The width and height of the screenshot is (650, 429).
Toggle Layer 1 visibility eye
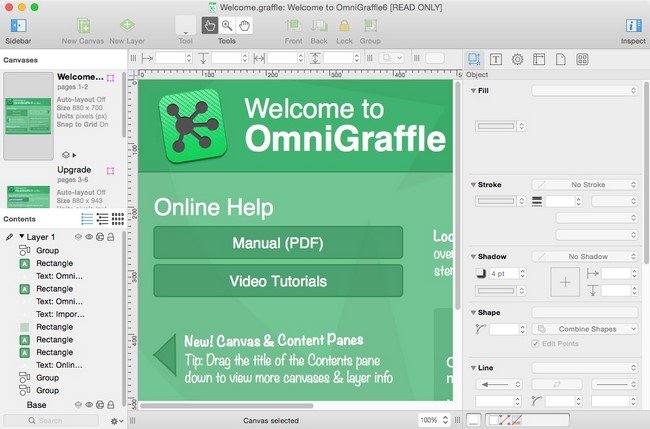pyautogui.click(x=89, y=237)
